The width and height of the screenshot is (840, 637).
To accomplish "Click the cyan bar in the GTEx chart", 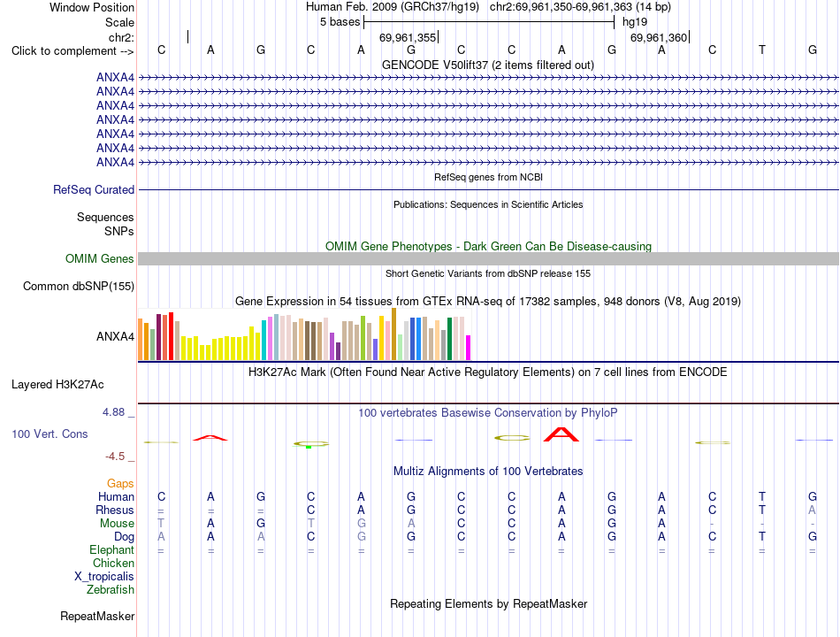I will pos(263,340).
